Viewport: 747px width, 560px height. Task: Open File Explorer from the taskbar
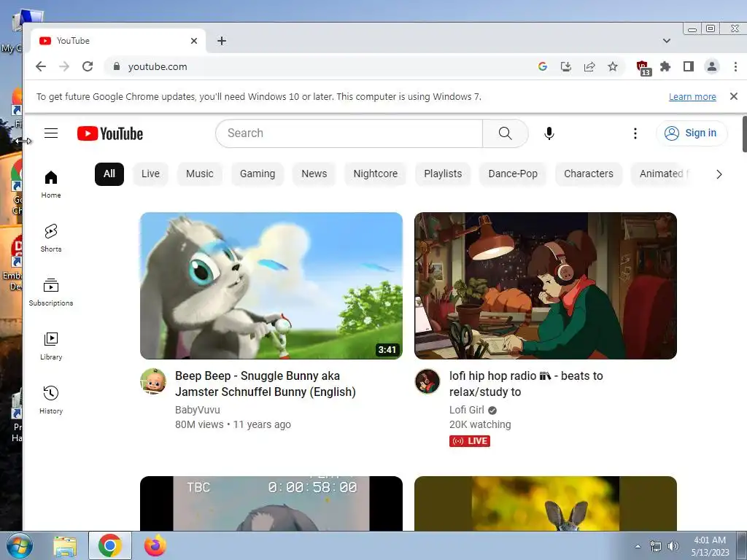click(x=65, y=546)
